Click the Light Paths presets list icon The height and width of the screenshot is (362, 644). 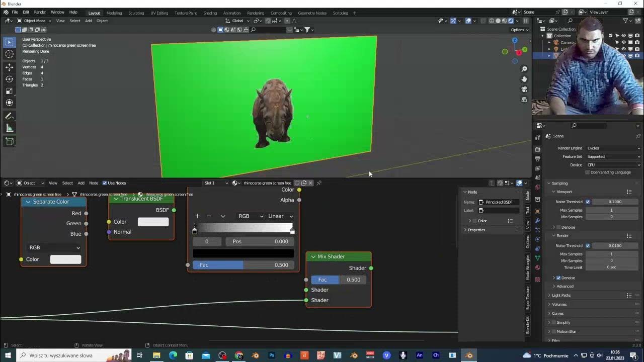point(629,295)
